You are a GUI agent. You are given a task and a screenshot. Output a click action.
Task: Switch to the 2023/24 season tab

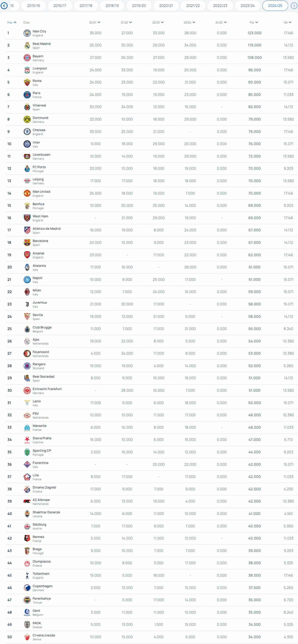(247, 6)
